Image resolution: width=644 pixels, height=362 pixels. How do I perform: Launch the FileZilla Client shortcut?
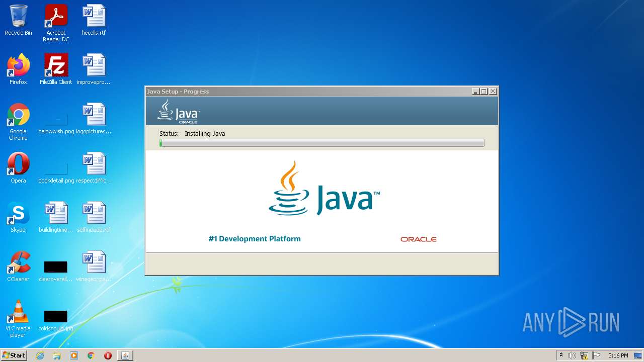56,69
